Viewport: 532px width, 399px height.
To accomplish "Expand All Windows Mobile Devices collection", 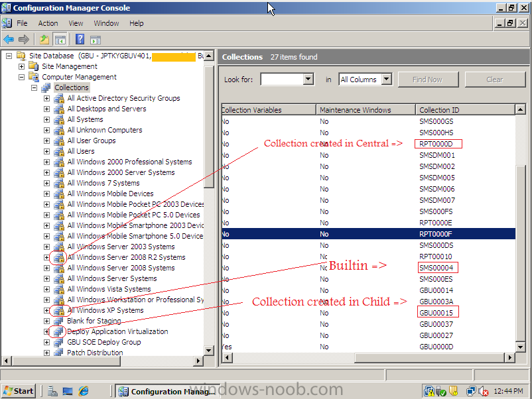I will 47,194.
